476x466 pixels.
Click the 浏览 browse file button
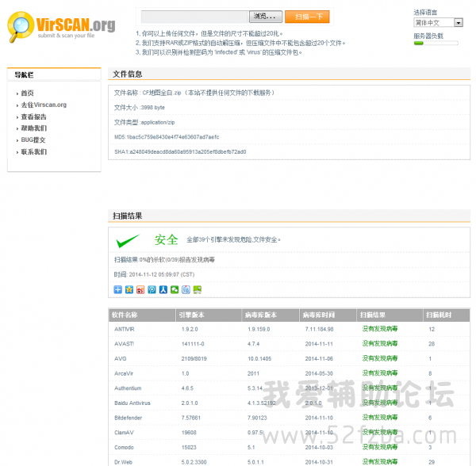coord(265,17)
